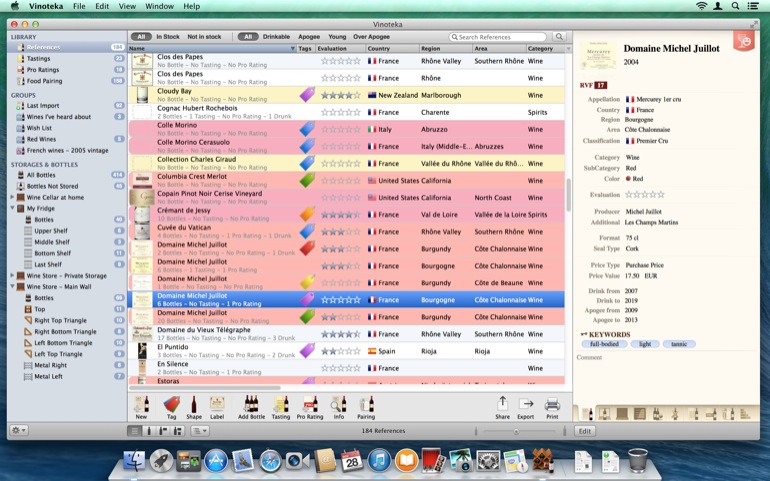Switch to the rightmost view mode button
This screenshot has width=770, height=481.
point(178,431)
